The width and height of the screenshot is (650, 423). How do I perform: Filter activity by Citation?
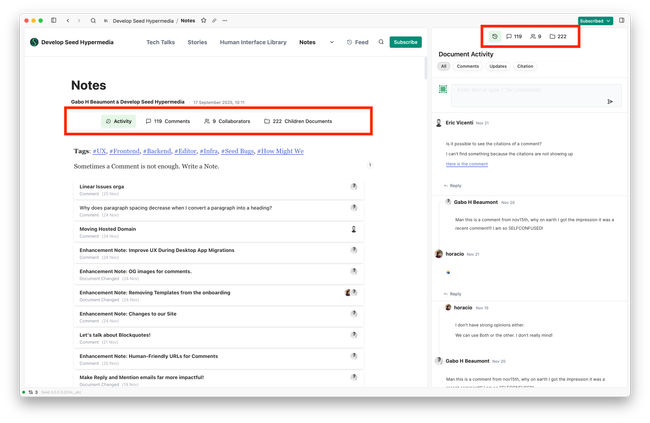point(525,66)
